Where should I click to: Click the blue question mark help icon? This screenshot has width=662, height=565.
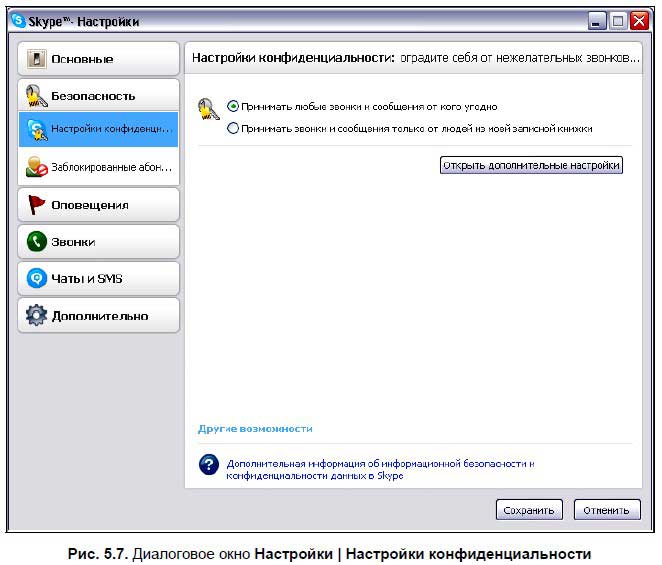208,465
